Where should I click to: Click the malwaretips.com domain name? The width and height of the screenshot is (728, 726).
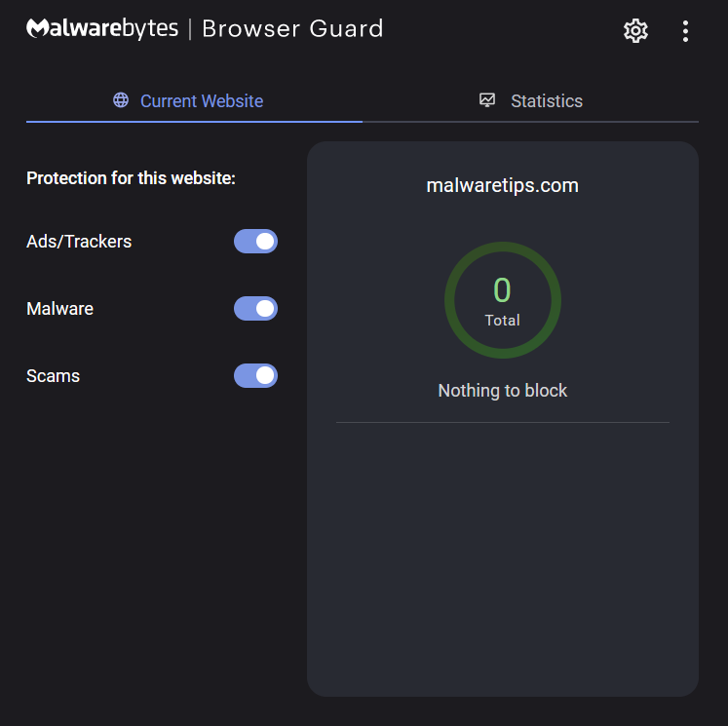click(503, 185)
